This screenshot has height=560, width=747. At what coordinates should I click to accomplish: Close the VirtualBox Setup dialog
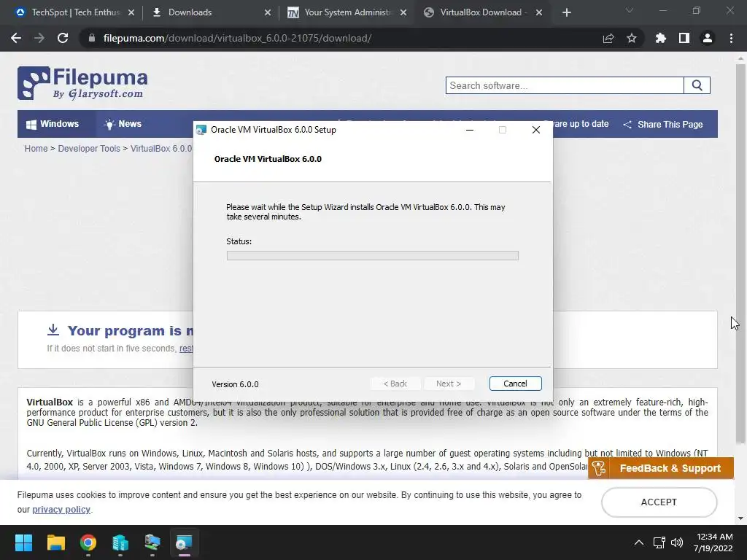[x=536, y=130]
